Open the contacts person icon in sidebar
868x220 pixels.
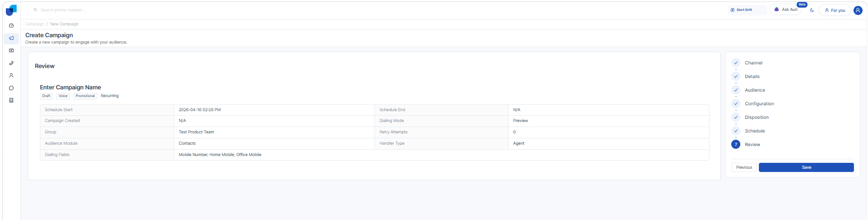[11, 76]
